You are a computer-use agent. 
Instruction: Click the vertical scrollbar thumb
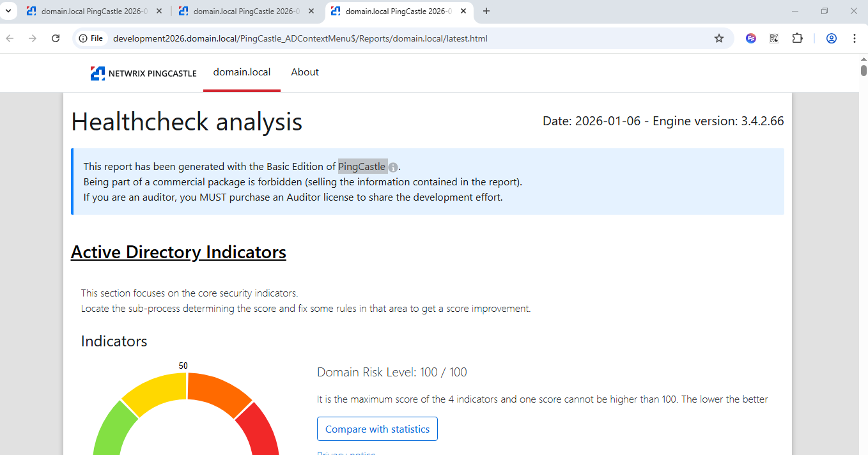pyautogui.click(x=864, y=70)
